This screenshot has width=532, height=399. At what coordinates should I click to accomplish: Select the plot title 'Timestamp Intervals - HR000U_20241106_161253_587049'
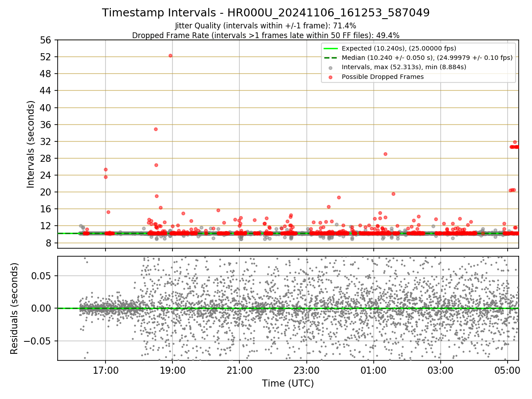[x=266, y=13]
